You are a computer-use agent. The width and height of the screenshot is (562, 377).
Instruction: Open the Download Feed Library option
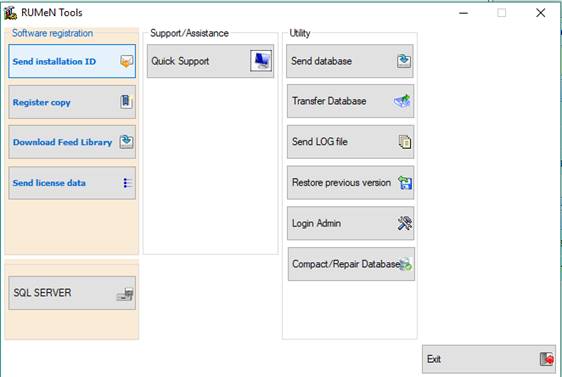[72, 142]
